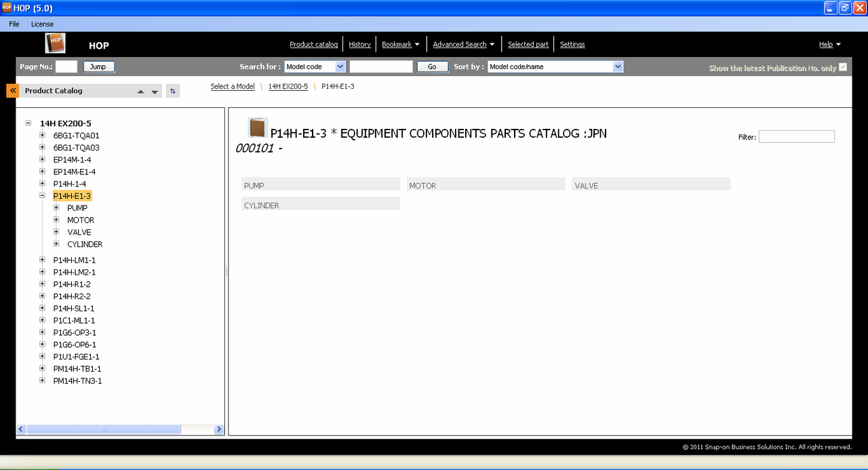Expand the P14H-1-4 tree node
The image size is (868, 470).
pyautogui.click(x=42, y=184)
